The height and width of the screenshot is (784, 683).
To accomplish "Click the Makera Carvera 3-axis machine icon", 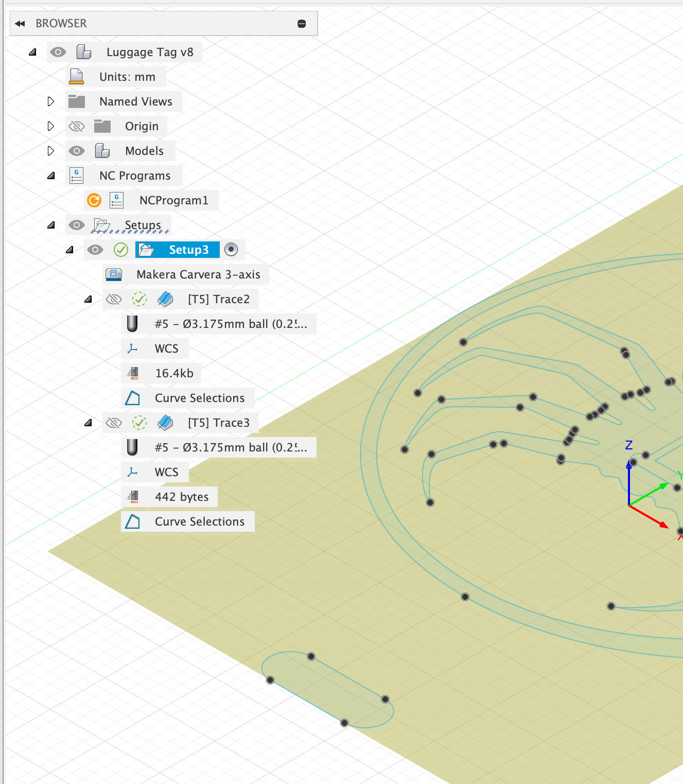I will pyautogui.click(x=114, y=274).
